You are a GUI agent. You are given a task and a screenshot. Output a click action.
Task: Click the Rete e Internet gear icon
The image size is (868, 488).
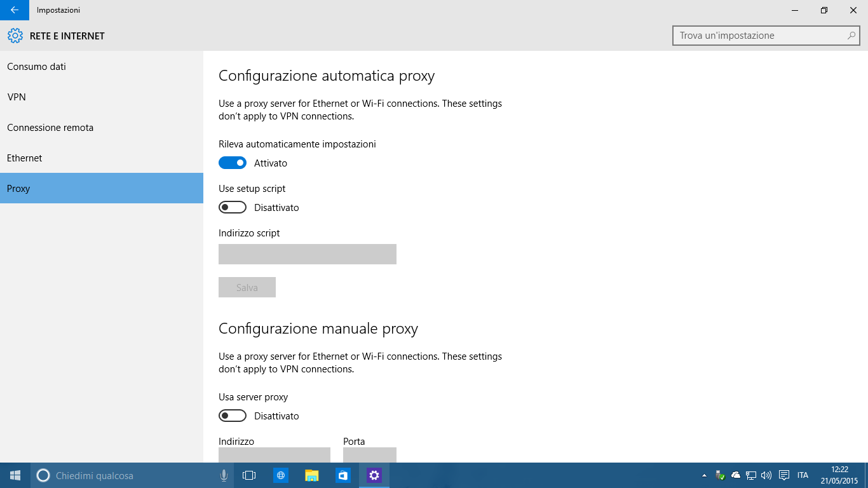pyautogui.click(x=15, y=36)
